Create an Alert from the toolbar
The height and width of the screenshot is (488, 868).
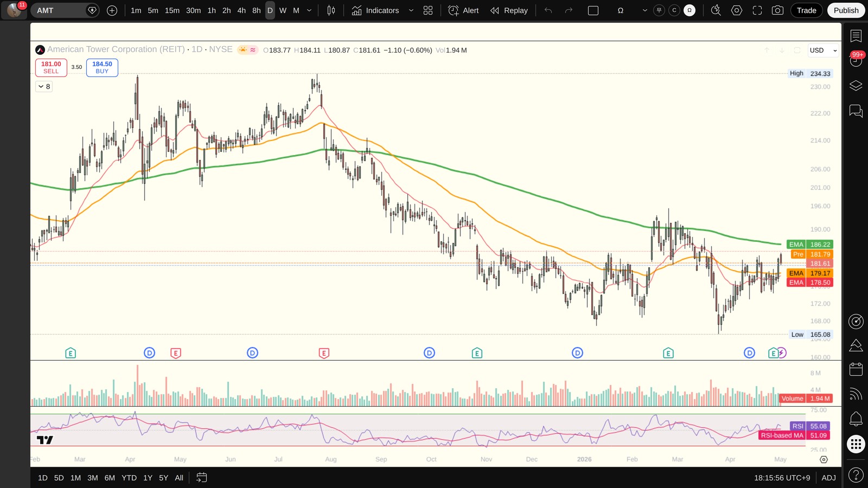pyautogui.click(x=464, y=10)
